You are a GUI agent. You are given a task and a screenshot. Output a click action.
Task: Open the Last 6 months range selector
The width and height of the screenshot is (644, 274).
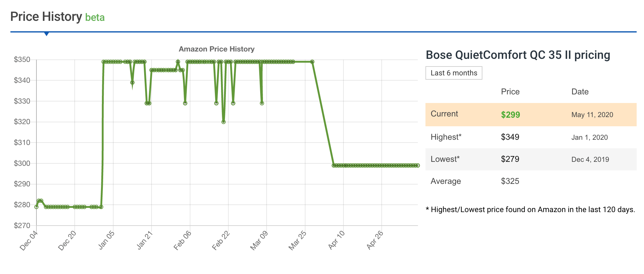click(x=454, y=73)
